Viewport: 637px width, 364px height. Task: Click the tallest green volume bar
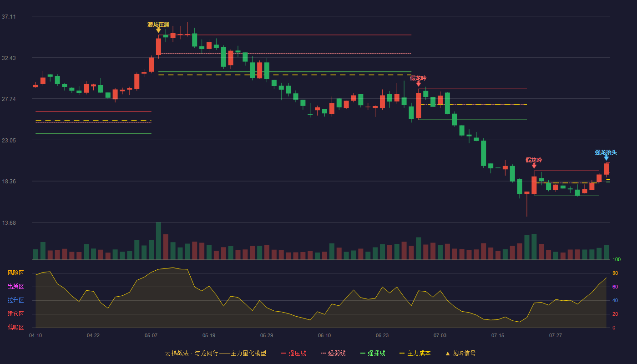click(x=158, y=241)
